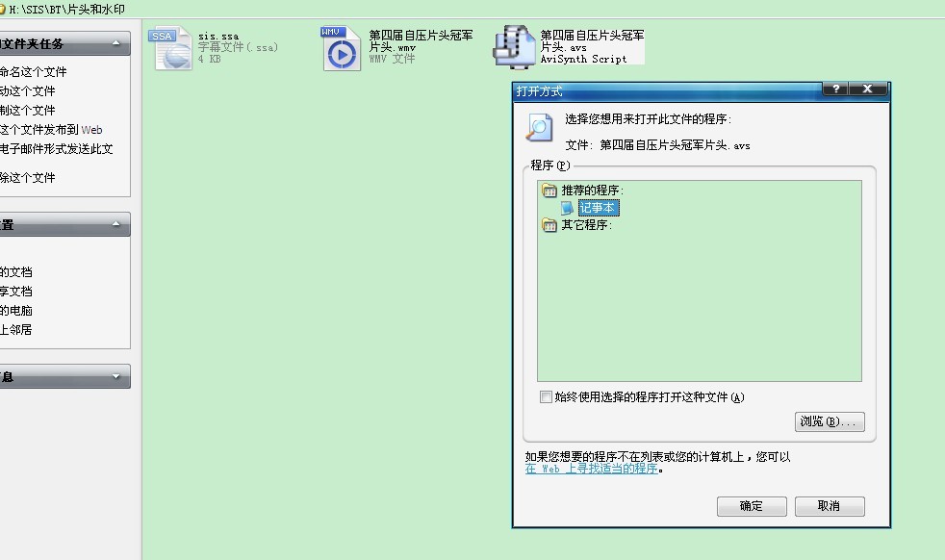The height and width of the screenshot is (560, 945).
Task: Click the 浏览(B)... button
Action: pos(830,421)
